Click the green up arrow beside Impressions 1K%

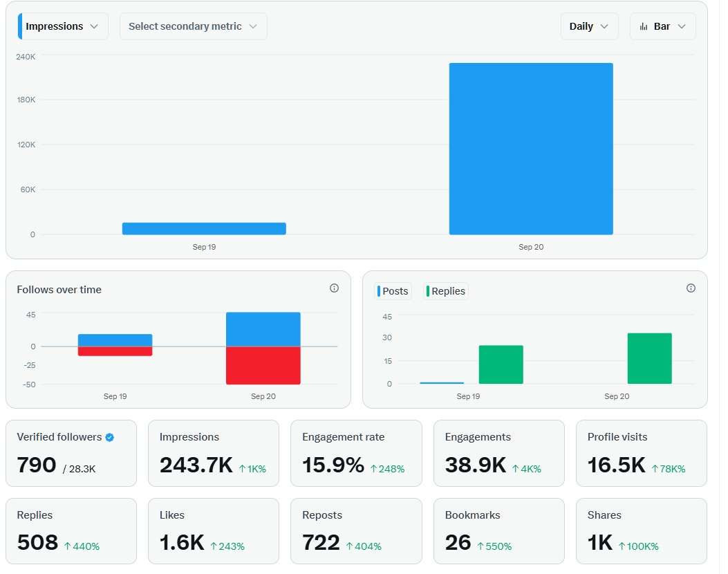[242, 469]
